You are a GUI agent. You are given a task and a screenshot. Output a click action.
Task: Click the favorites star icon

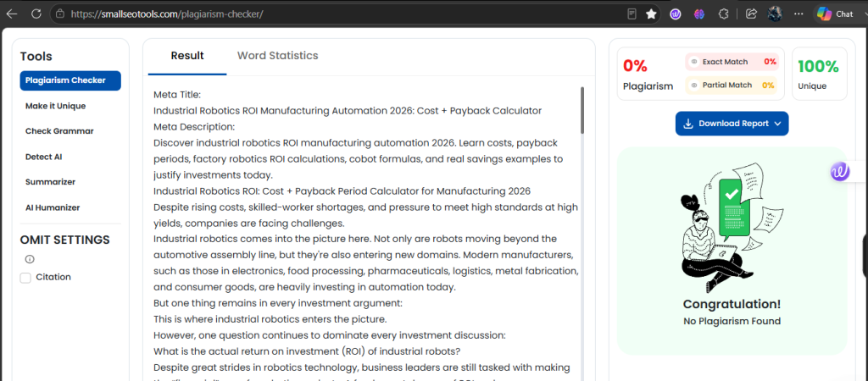[651, 14]
